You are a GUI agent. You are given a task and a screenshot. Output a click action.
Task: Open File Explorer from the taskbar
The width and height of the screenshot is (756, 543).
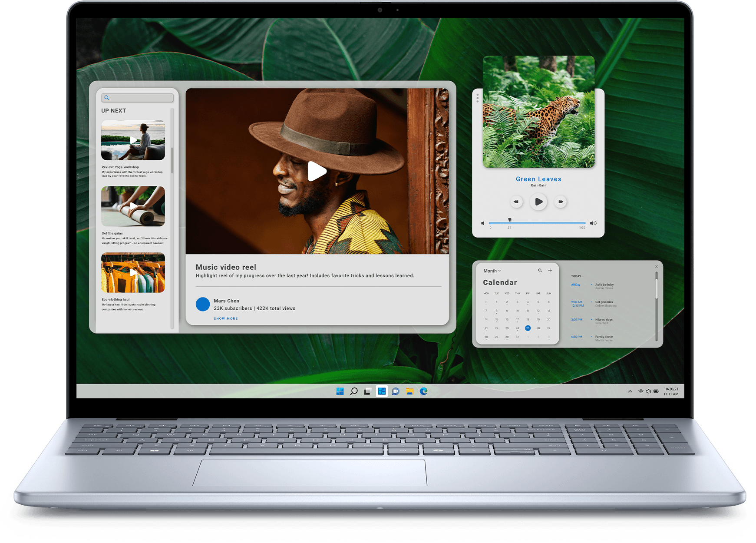coord(409,391)
